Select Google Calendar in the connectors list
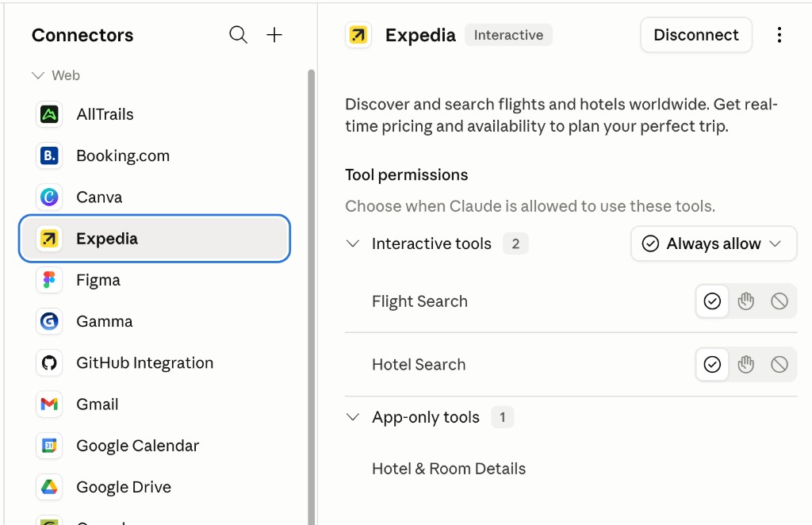The width and height of the screenshot is (812, 525). click(x=155, y=445)
